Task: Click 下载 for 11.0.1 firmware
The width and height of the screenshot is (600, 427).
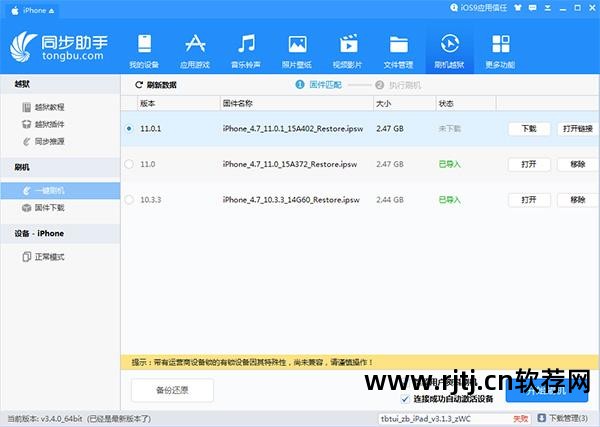Action: point(529,129)
